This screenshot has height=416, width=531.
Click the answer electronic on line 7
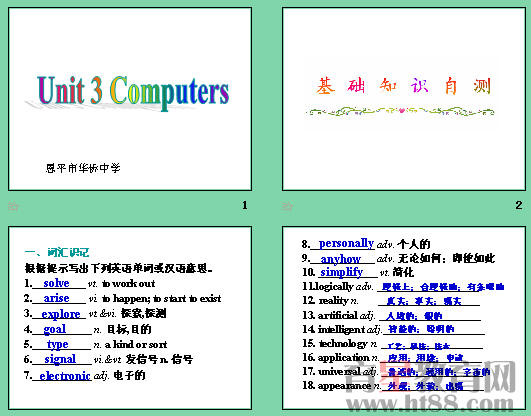65,376
